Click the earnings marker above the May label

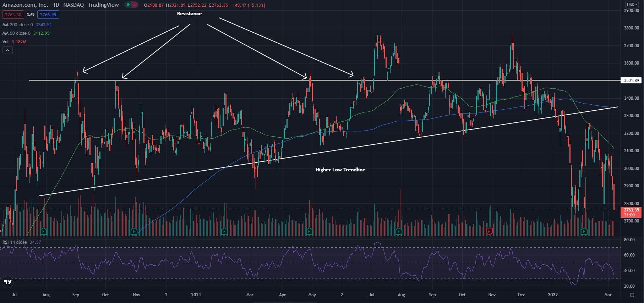[x=309, y=231]
